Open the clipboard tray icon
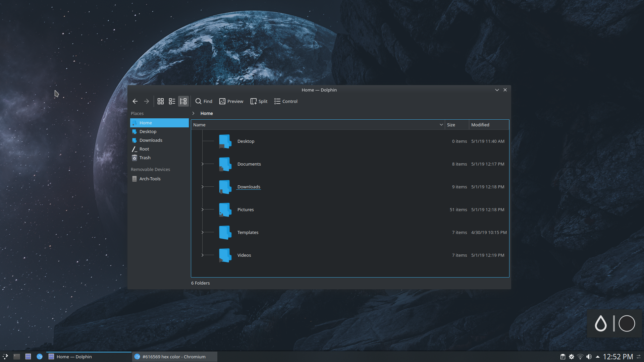This screenshot has height=362, width=644. point(563,357)
